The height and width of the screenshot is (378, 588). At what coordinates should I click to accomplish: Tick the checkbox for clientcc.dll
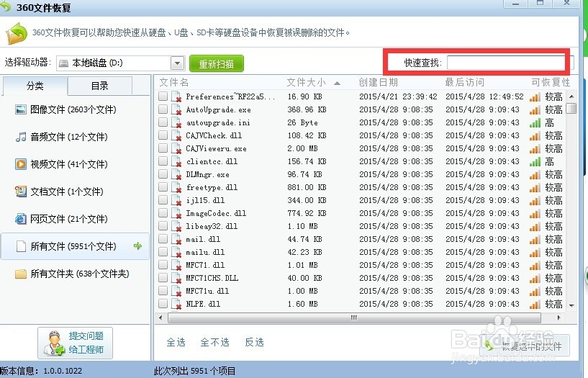(x=163, y=161)
